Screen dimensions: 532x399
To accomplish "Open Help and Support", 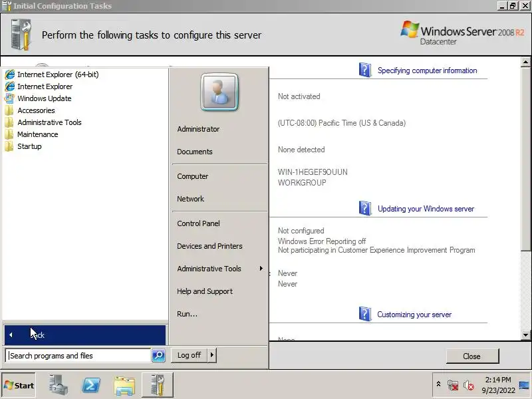I will pos(205,291).
